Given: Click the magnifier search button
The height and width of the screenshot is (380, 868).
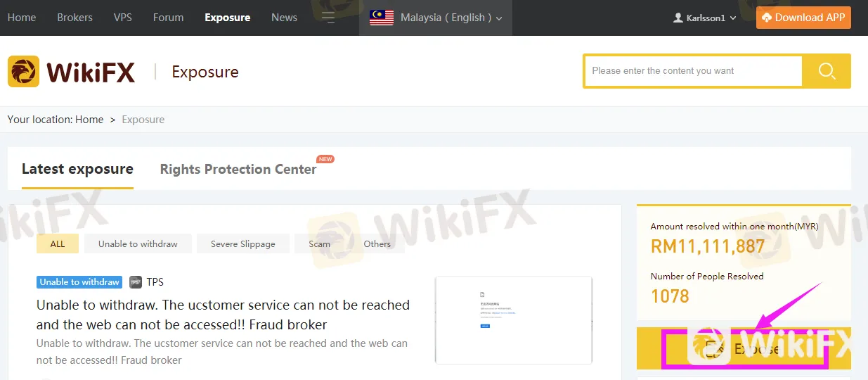Looking at the screenshot, I should [x=827, y=71].
